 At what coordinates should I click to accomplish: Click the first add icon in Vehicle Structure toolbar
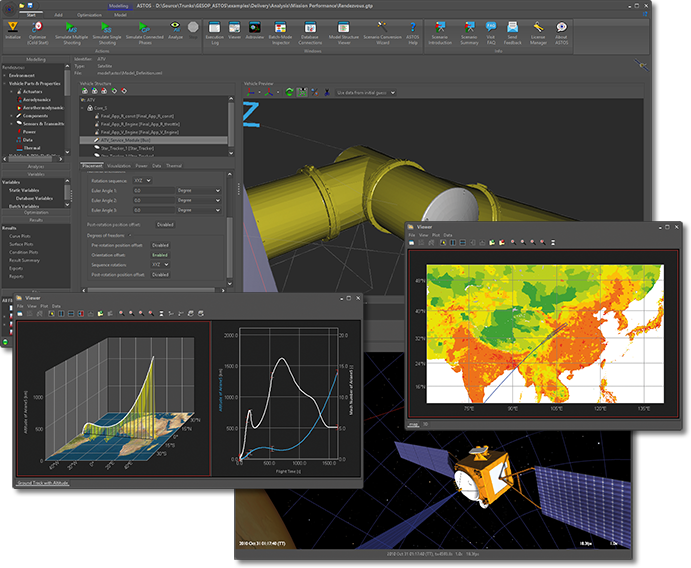click(85, 91)
